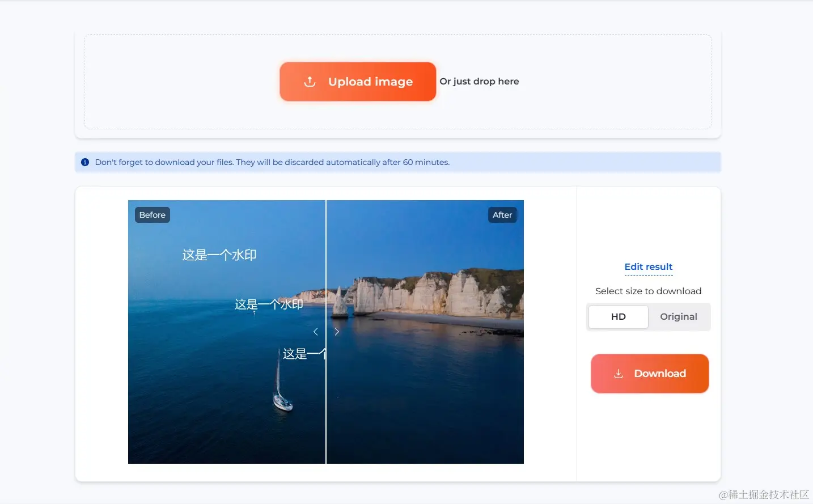
Task: Click the blue info icon in notice
Action: [85, 162]
